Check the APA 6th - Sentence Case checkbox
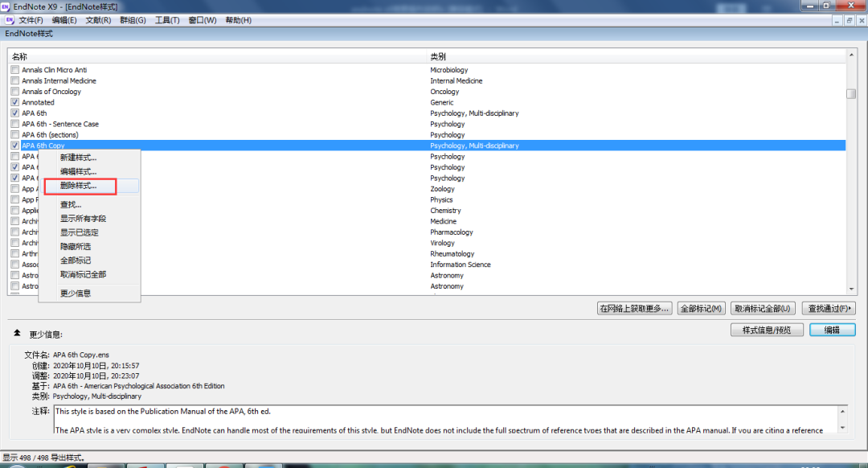 tap(15, 124)
